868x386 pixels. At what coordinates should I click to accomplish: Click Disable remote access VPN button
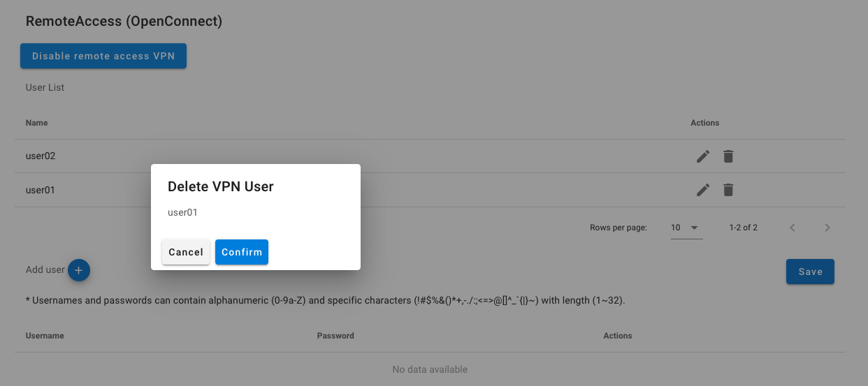click(103, 56)
